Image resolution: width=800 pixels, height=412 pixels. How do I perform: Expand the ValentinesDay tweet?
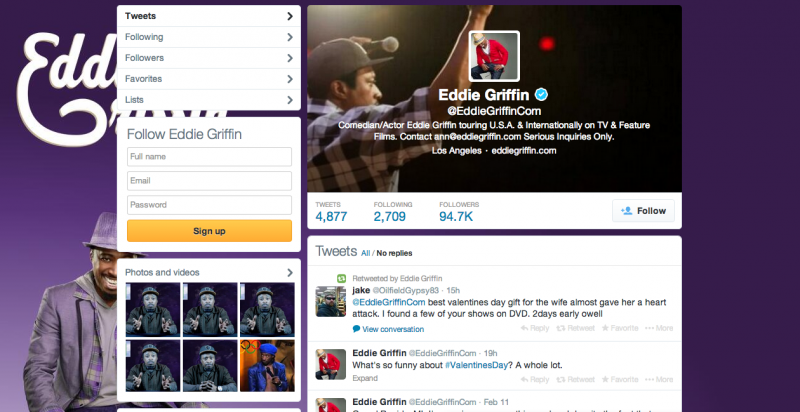[x=365, y=378]
